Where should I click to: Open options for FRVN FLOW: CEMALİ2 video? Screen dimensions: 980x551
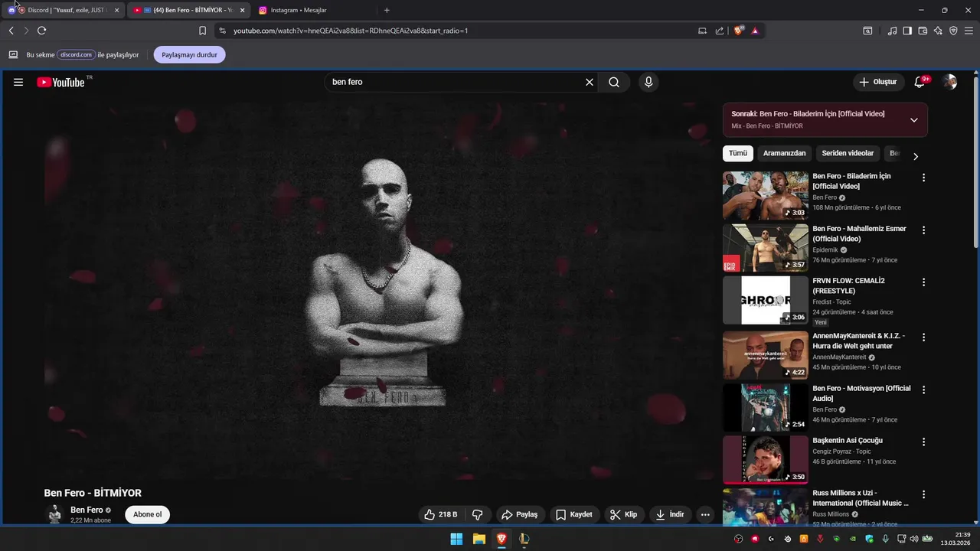pos(923,282)
